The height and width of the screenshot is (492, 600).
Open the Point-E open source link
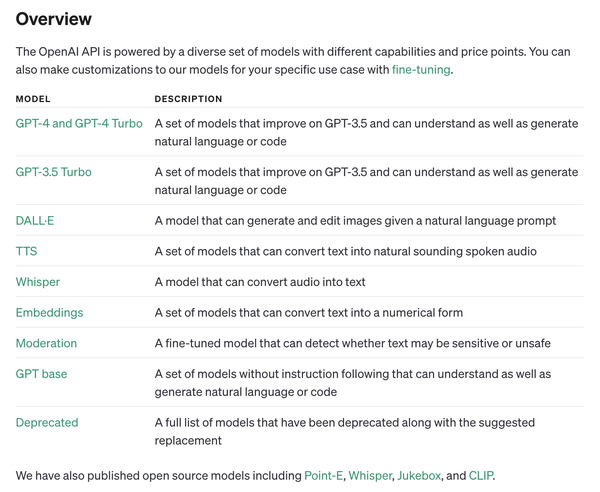pos(325,475)
